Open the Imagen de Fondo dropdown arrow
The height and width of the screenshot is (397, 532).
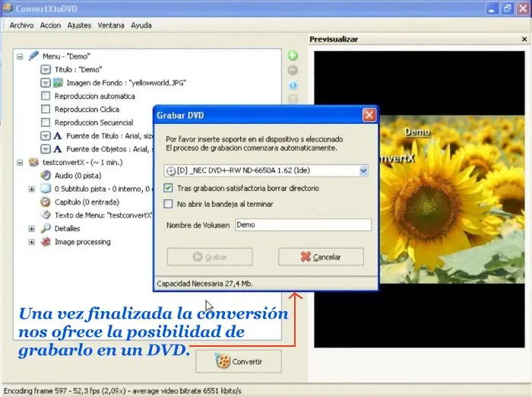(x=46, y=83)
